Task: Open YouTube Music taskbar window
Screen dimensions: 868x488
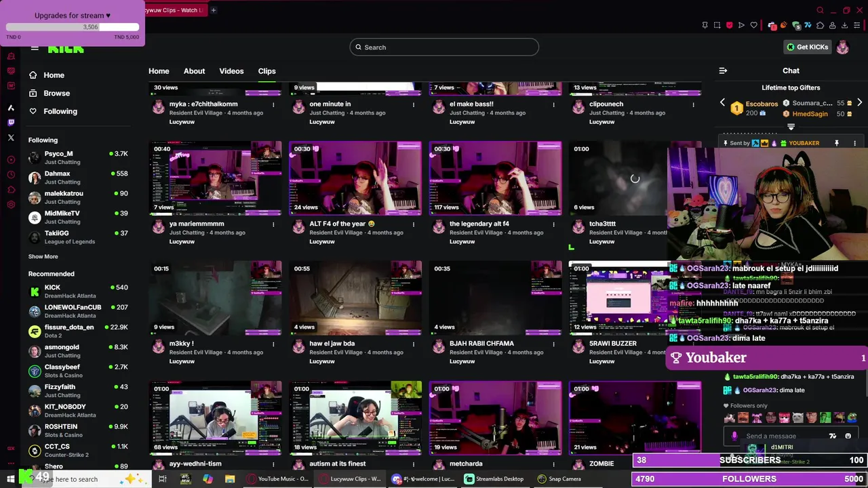Action: click(279, 479)
